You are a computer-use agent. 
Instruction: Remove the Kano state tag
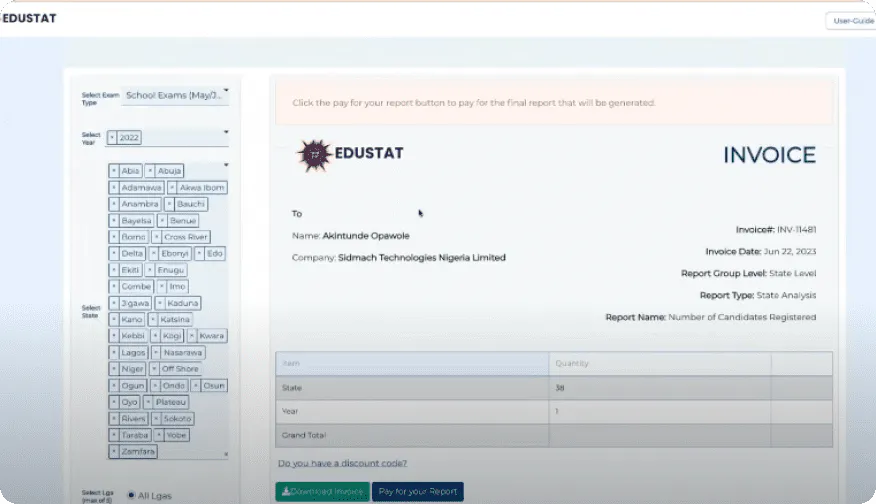(x=114, y=320)
